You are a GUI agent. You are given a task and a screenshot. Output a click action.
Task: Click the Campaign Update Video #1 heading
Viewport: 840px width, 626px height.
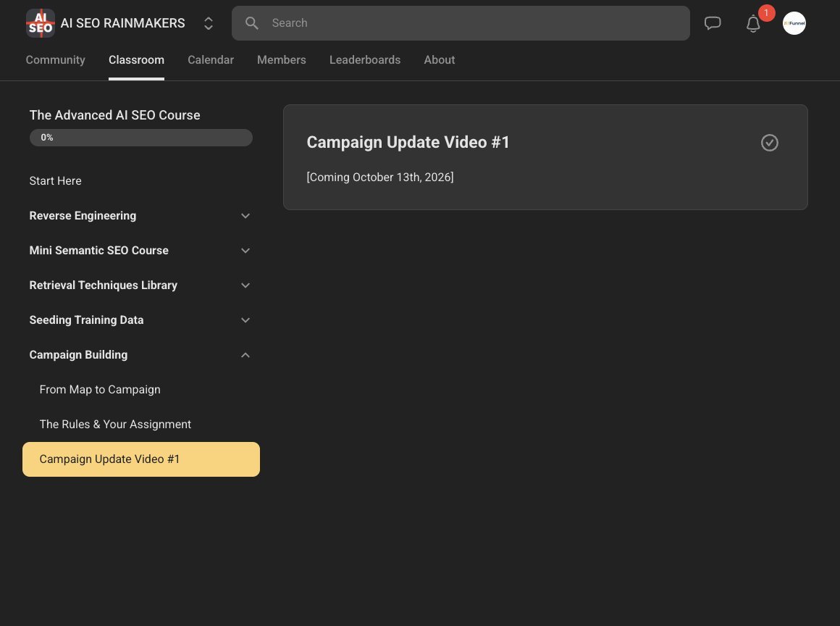[x=408, y=143]
